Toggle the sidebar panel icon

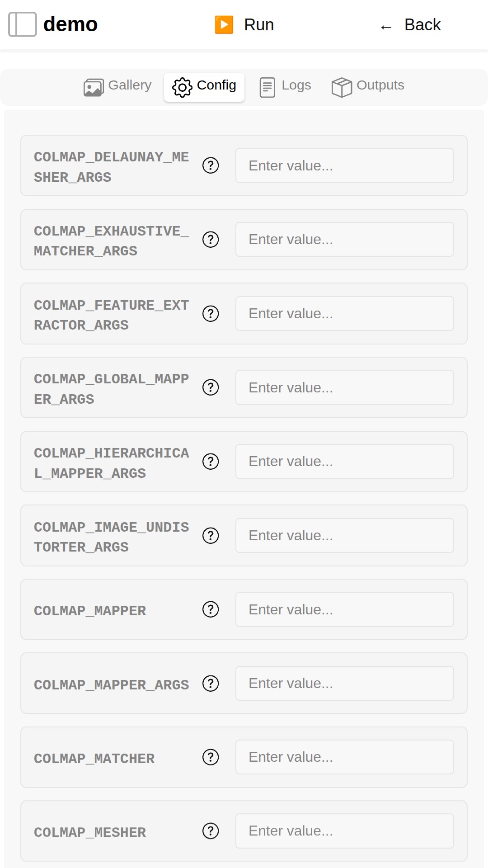(23, 24)
